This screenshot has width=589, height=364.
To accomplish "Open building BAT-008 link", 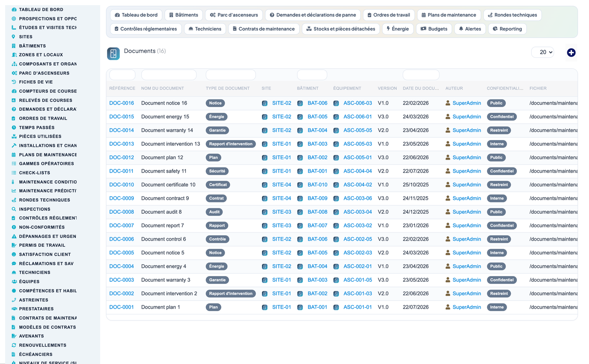I will [318, 212].
